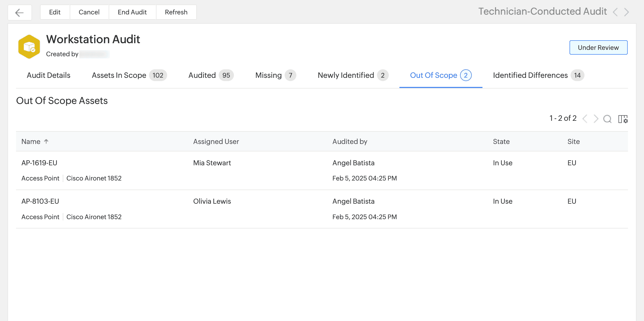
Task: Navigate to the previous audit via top-right chevron
Action: [615, 12]
